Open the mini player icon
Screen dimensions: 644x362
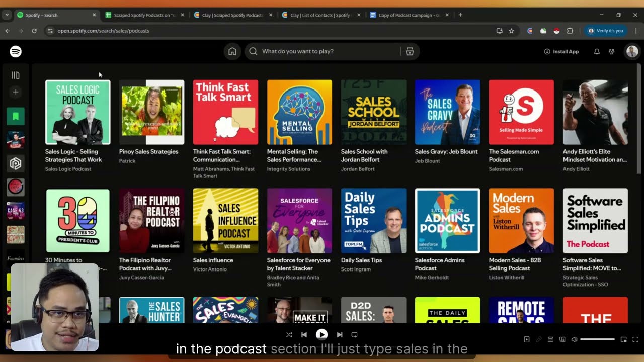(x=624, y=339)
